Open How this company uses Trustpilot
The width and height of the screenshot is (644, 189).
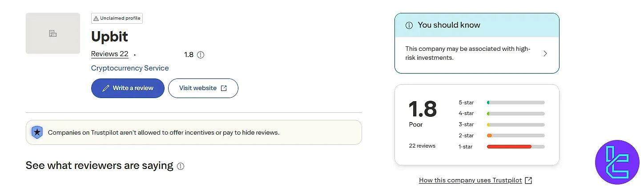470,181
